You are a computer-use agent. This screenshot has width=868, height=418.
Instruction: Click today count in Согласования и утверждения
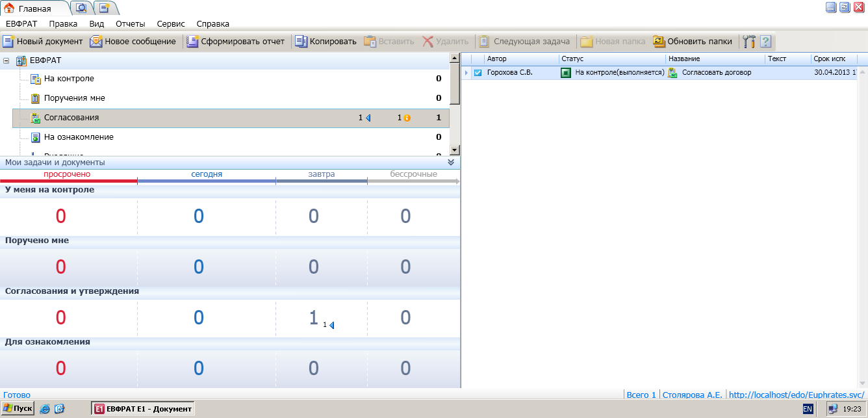[198, 318]
